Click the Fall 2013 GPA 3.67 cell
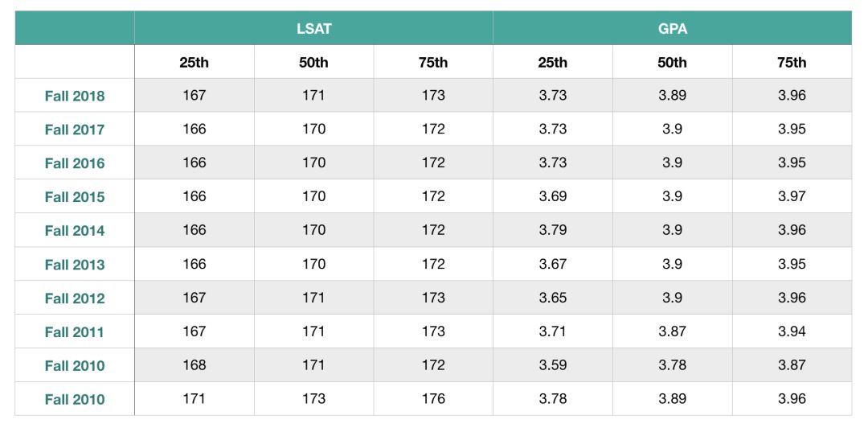The height and width of the screenshot is (428, 868). 553,264
